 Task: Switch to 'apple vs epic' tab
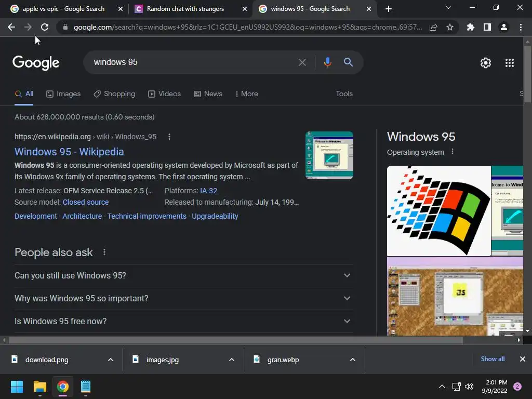tap(63, 9)
